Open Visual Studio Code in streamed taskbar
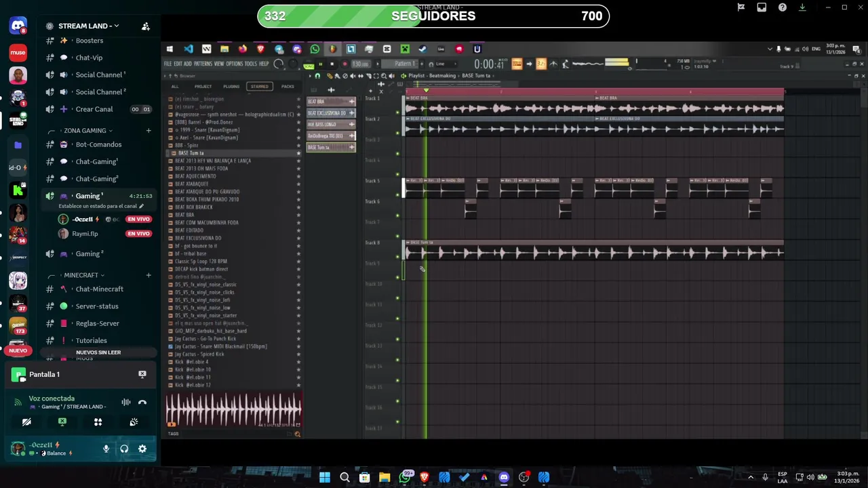Image resolution: width=868 pixels, height=488 pixels. [189, 49]
